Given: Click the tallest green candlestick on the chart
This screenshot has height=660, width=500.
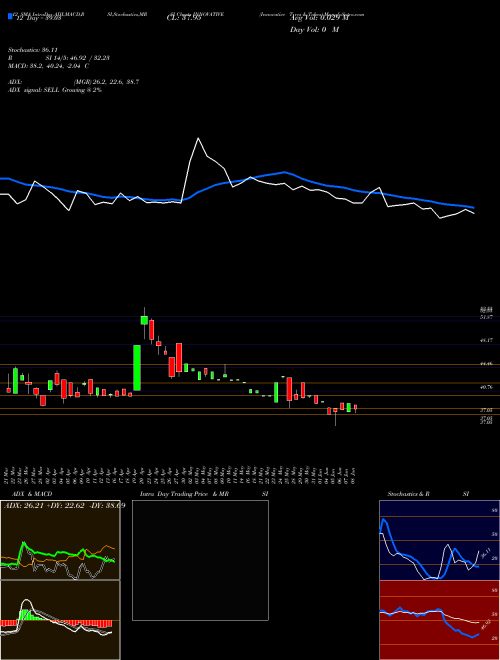Looking at the screenshot, I should 137,368.
